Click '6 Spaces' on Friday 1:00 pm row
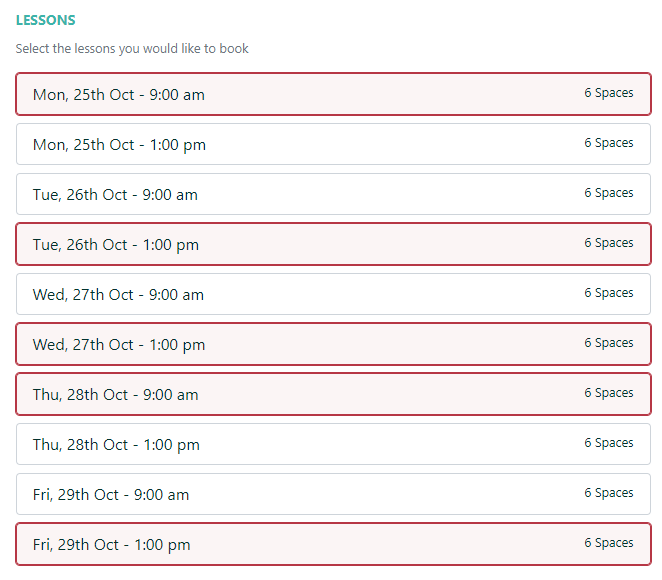This screenshot has height=580, width=662. coord(608,543)
